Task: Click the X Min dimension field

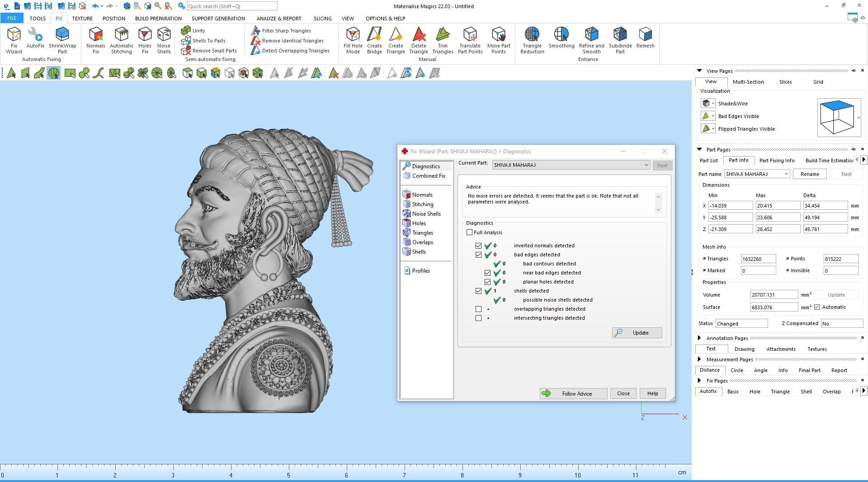Action: (730, 206)
